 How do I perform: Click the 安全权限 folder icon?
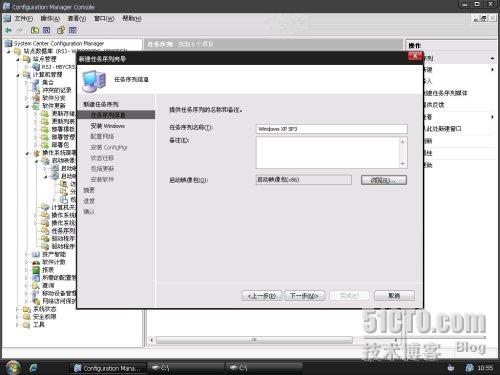[x=27, y=317]
